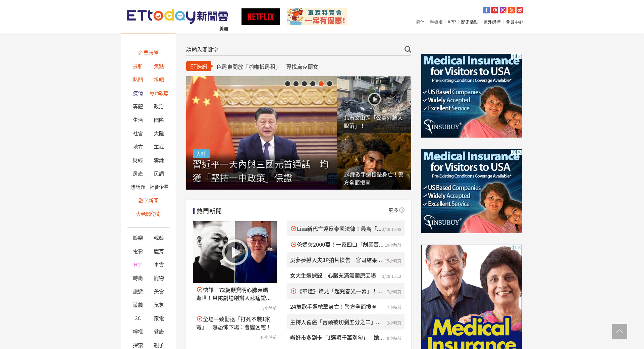Image resolution: width=644 pixels, height=349 pixels.
Task: Open the RSS feed icon
Action: [x=512, y=10]
